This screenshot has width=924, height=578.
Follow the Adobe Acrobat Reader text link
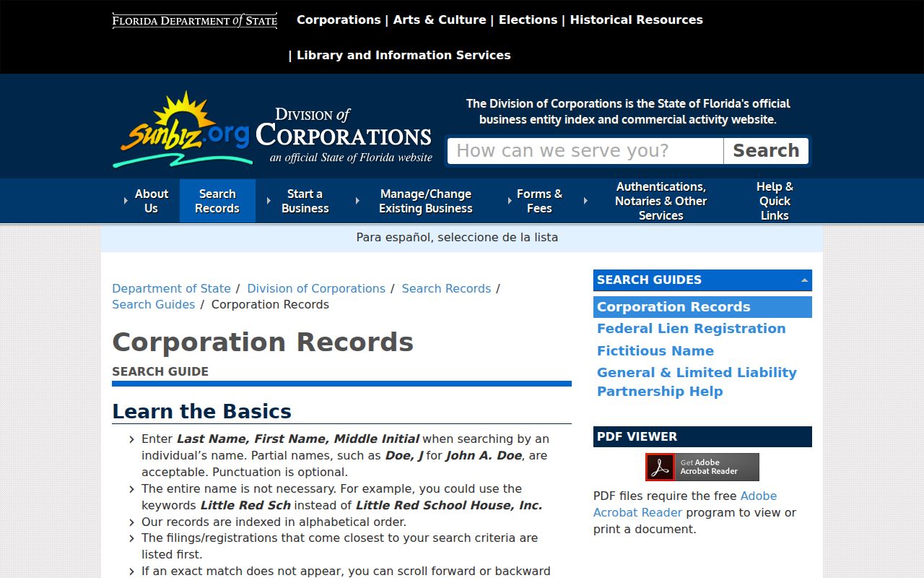tap(685, 504)
